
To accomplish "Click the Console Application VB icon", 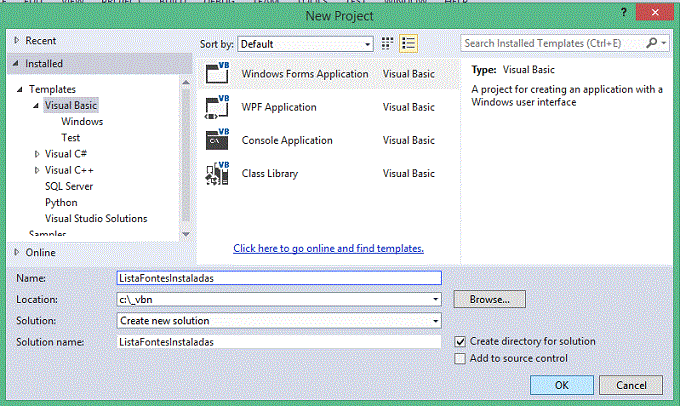I will pyautogui.click(x=217, y=140).
